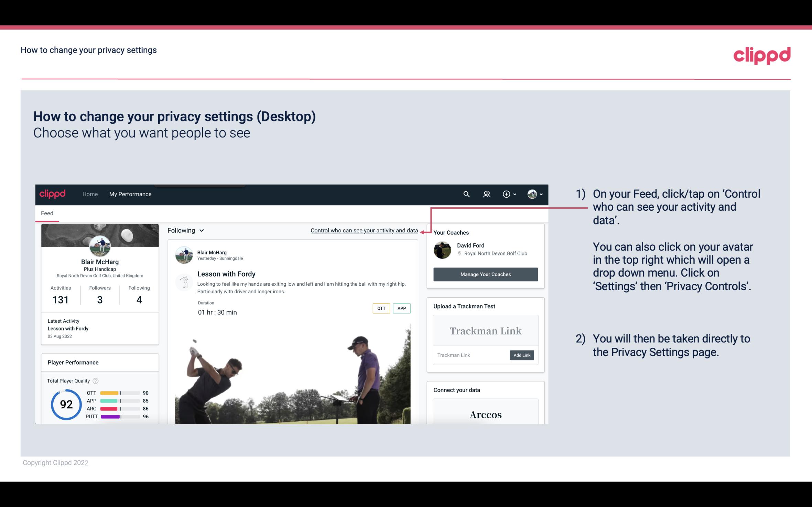
Task: Click the APP performance tag icon
Action: pos(402,308)
